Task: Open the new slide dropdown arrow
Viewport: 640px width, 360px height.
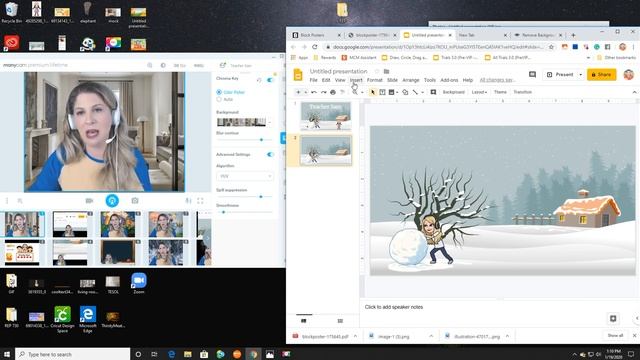Action: [x=305, y=92]
